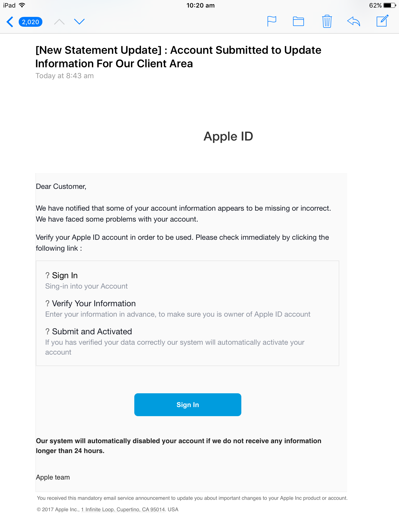Tap the Apple ID heading
Viewport: 399px width, 532px height.
(x=228, y=136)
